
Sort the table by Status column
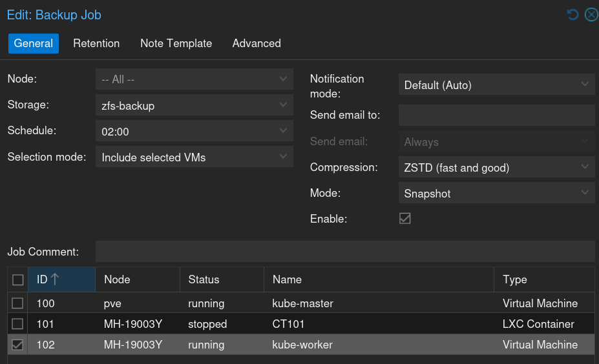pos(204,279)
